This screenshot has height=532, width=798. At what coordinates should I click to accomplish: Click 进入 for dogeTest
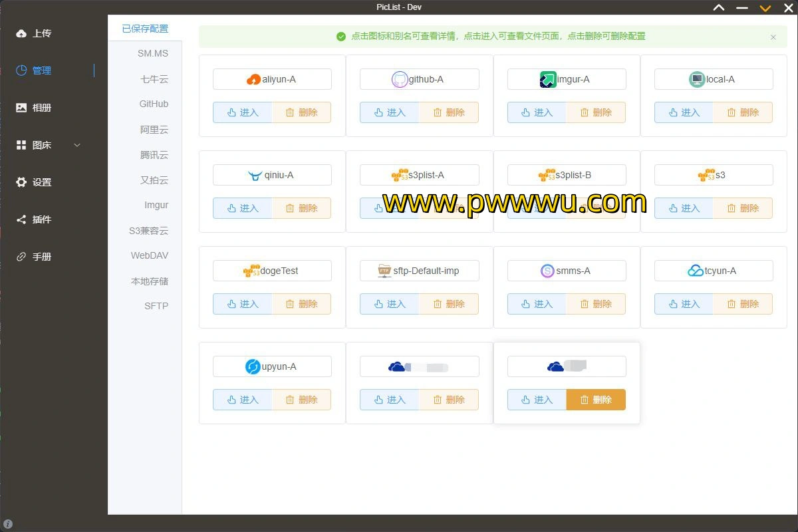coord(243,304)
